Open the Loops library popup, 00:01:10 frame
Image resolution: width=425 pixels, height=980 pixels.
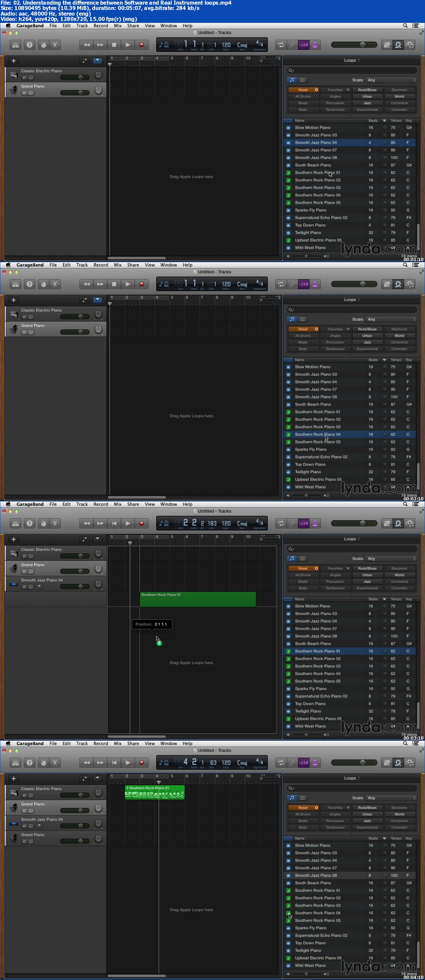[x=352, y=60]
